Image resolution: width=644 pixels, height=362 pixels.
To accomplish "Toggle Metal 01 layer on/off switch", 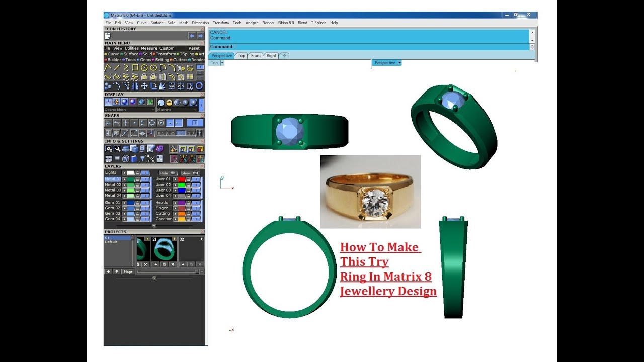I will [145, 179].
